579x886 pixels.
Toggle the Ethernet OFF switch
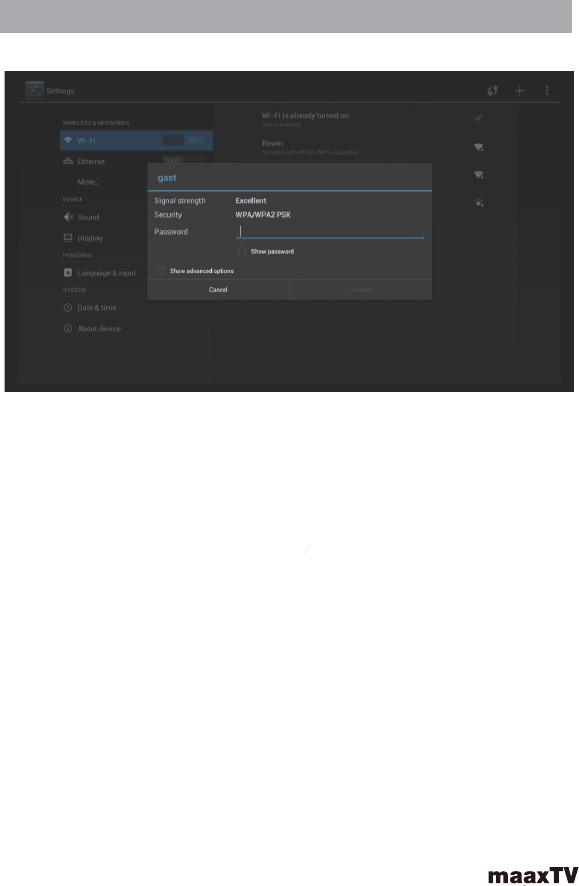[x=173, y=160]
